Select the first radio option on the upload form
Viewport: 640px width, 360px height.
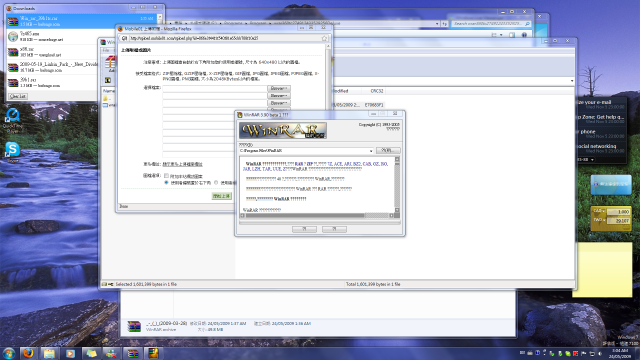point(166,182)
